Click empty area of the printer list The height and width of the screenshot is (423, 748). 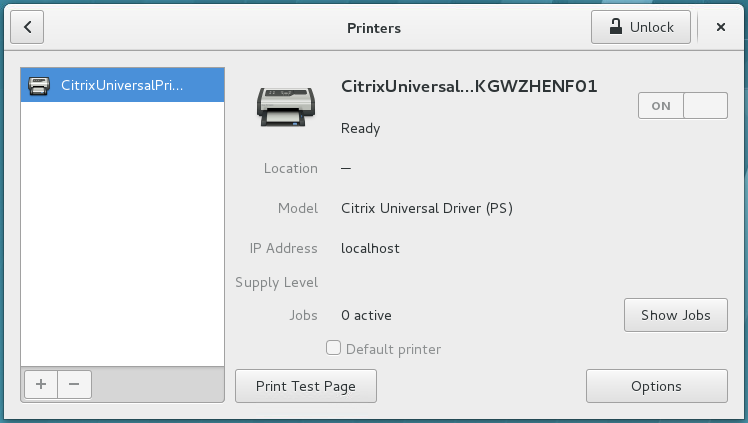click(x=122, y=240)
